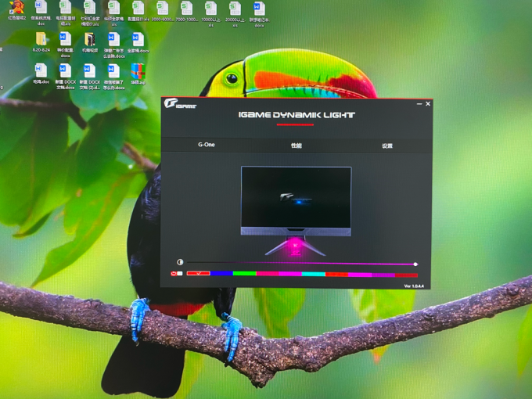Open the 7000-1000 spreadsheet file

pos(187,13)
